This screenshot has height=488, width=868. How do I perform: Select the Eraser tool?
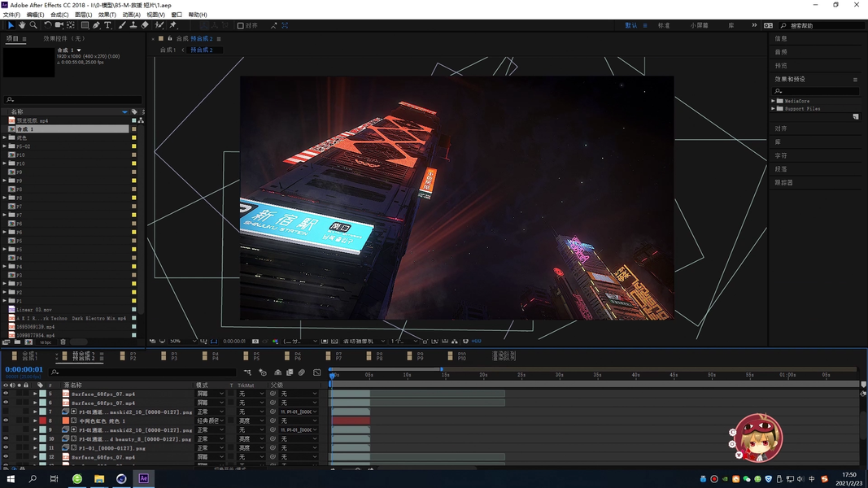click(x=145, y=25)
